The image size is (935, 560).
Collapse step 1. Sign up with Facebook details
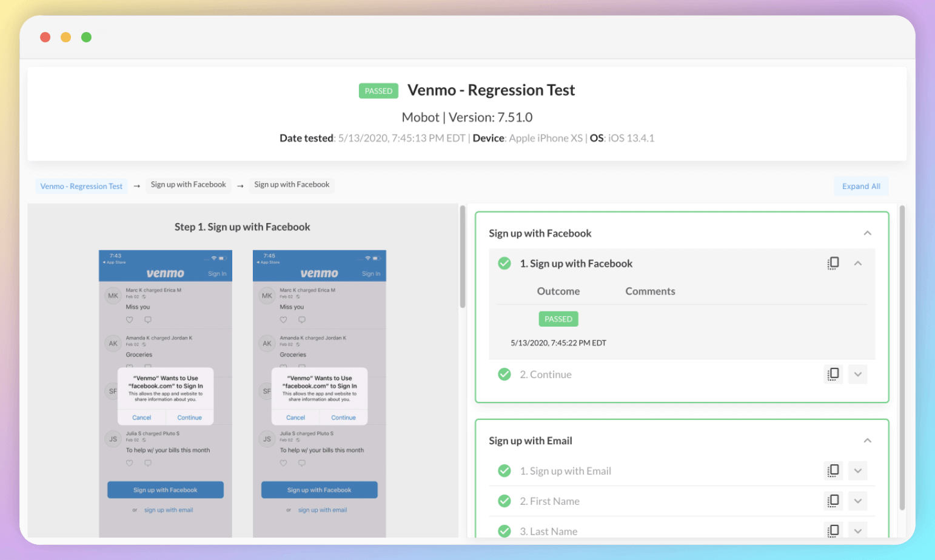(857, 263)
